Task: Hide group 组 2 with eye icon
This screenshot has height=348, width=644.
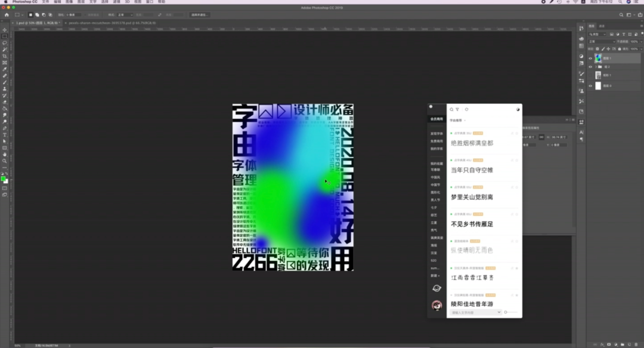Action: (x=590, y=67)
